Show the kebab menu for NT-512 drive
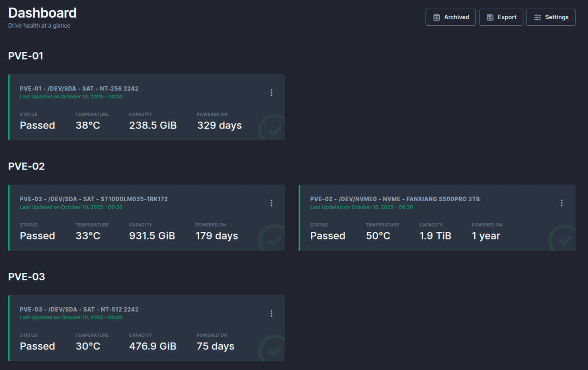588x370 pixels. click(271, 314)
